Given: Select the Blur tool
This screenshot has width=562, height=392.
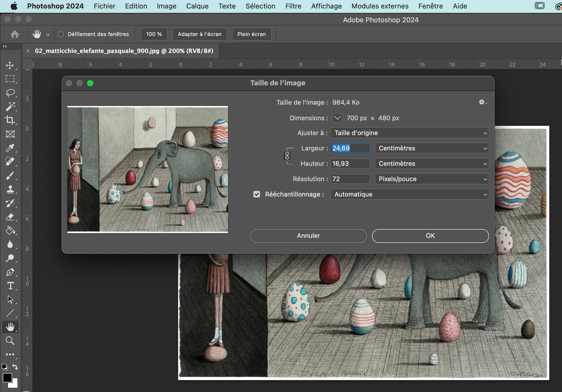Looking at the screenshot, I should pyautogui.click(x=10, y=244).
